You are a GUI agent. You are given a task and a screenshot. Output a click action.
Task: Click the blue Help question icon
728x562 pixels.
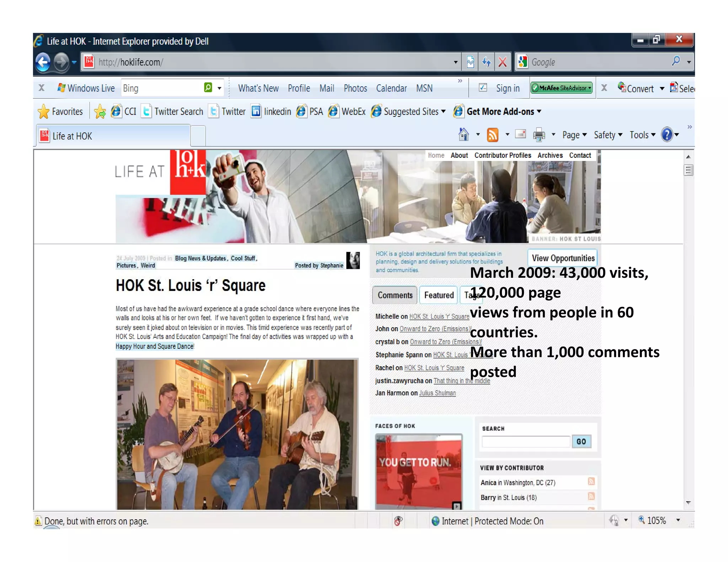pos(667,135)
